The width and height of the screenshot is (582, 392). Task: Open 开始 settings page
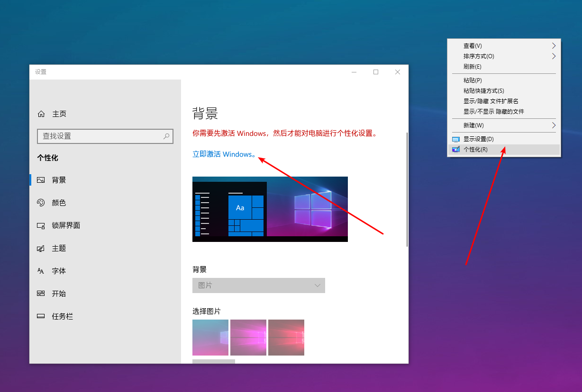(105, 294)
